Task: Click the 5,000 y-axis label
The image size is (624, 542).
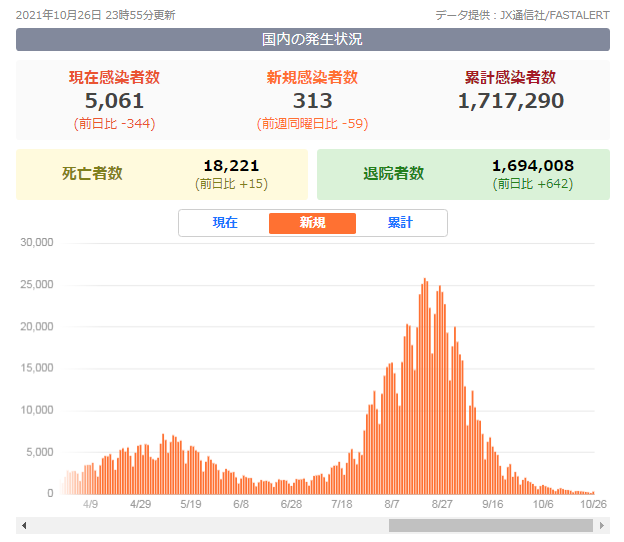Action: coord(39,452)
